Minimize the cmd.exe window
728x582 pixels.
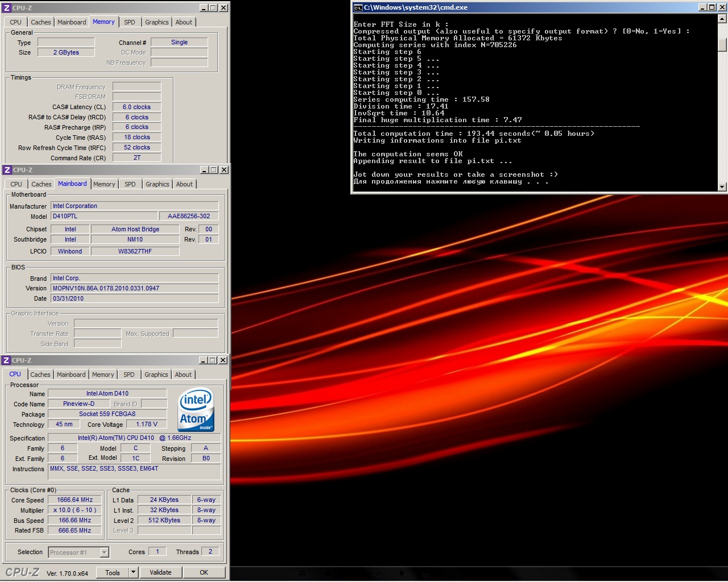point(702,7)
